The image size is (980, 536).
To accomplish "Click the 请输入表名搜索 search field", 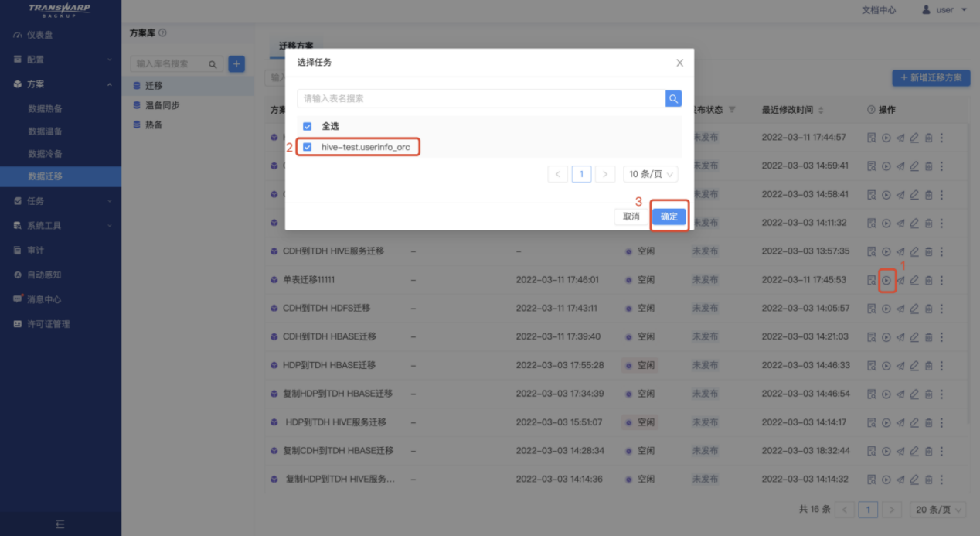I will (x=481, y=98).
